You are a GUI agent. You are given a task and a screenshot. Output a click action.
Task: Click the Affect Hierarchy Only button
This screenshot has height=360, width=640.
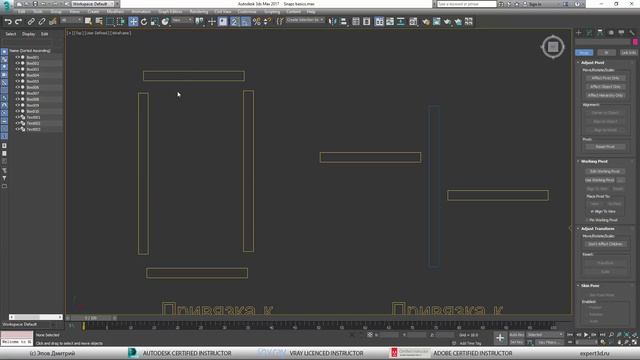point(605,95)
